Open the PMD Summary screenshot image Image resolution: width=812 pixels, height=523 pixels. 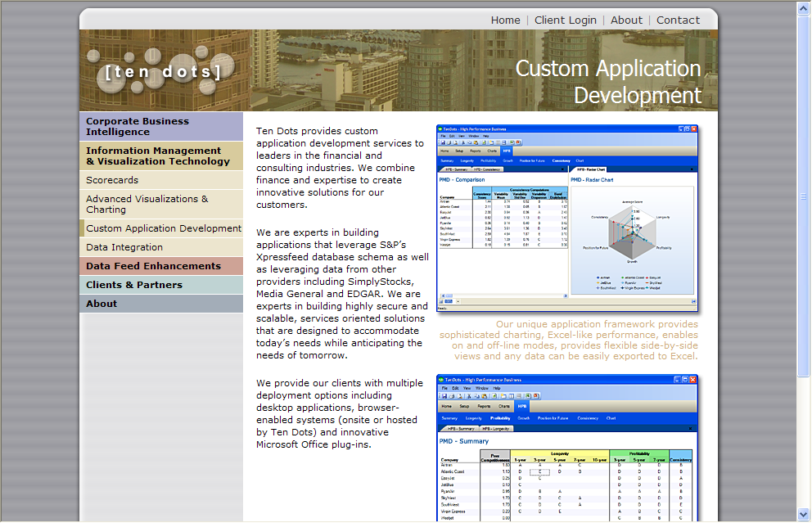[567, 449]
